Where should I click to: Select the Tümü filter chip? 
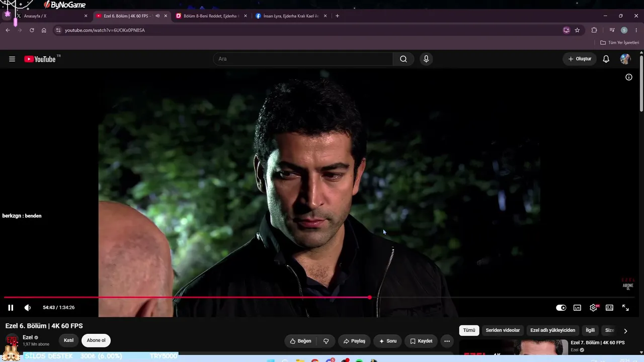pyautogui.click(x=469, y=330)
